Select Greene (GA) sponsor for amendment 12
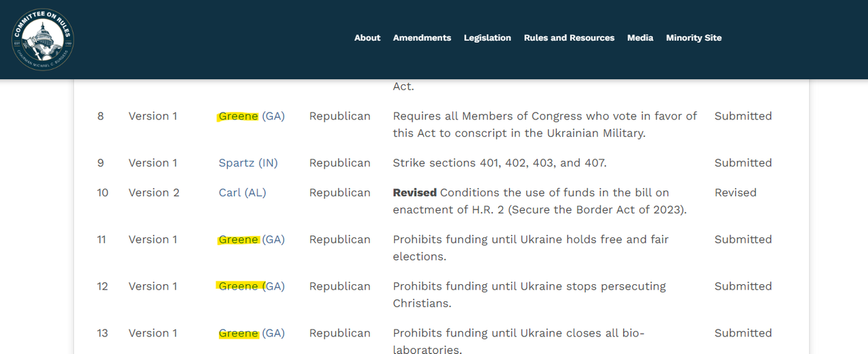The height and width of the screenshot is (354, 868). coord(251,286)
